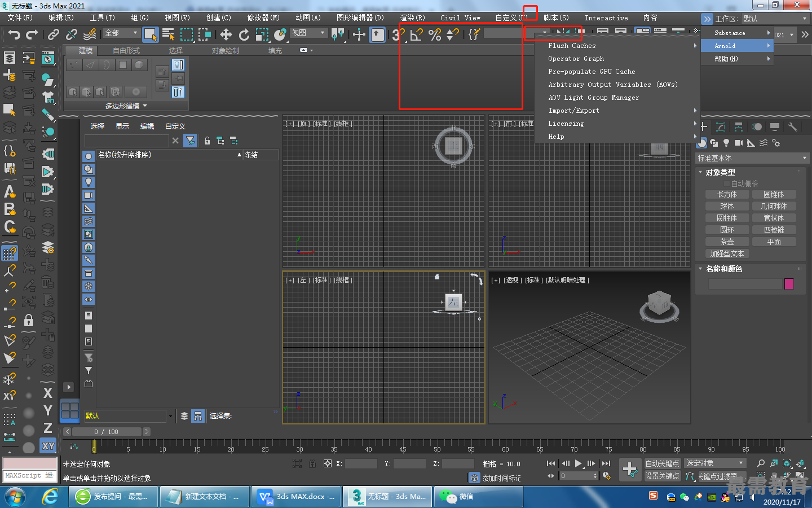Select the Select and Link tool

[54, 35]
